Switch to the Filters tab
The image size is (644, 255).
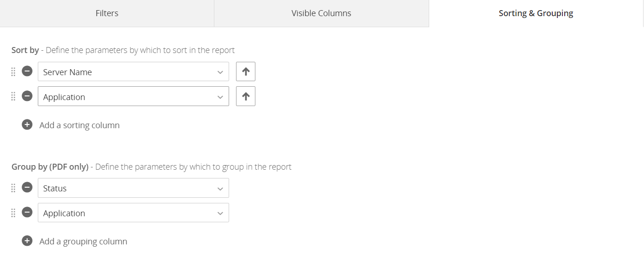click(x=107, y=13)
